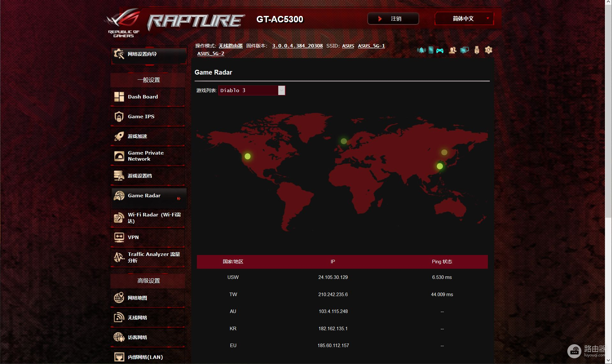Click the 注销 logout button
This screenshot has width=612, height=364.
393,19
